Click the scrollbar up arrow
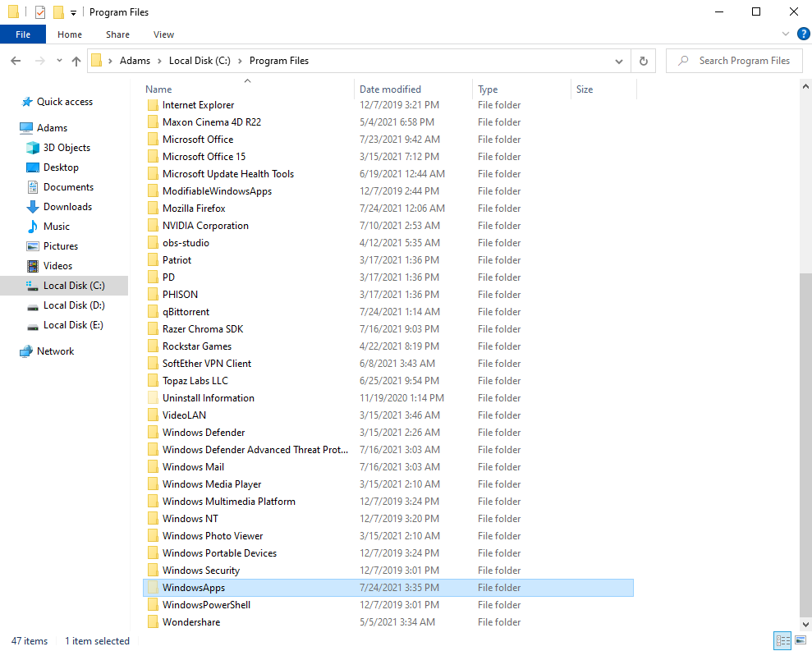Image resolution: width=812 pixels, height=651 pixels. pos(805,86)
